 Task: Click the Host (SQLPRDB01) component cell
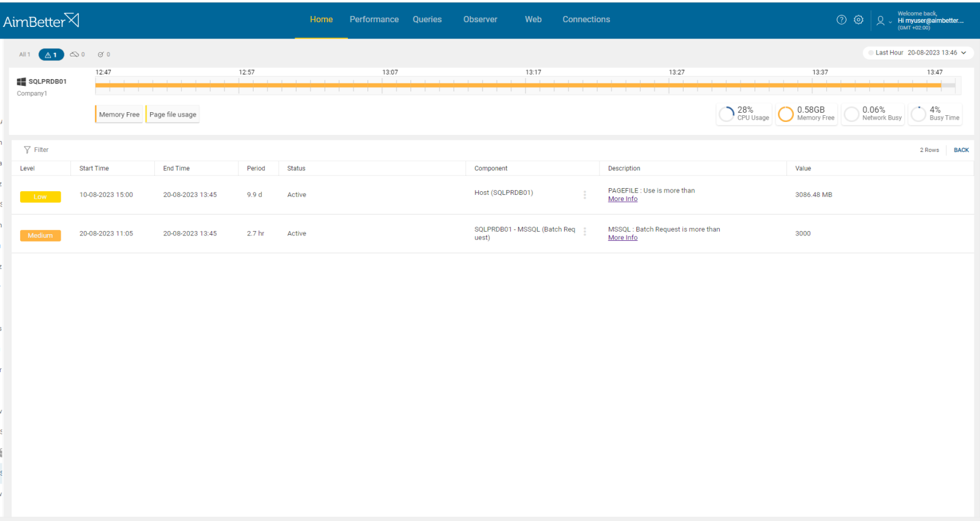pyautogui.click(x=504, y=193)
